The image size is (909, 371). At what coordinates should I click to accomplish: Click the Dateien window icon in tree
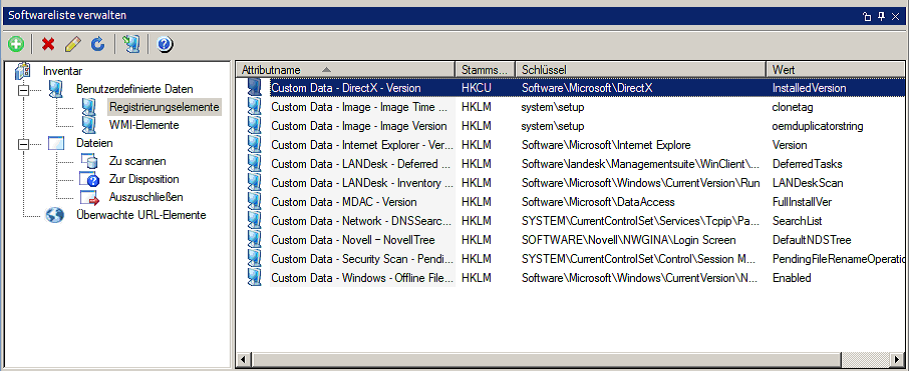coord(56,143)
